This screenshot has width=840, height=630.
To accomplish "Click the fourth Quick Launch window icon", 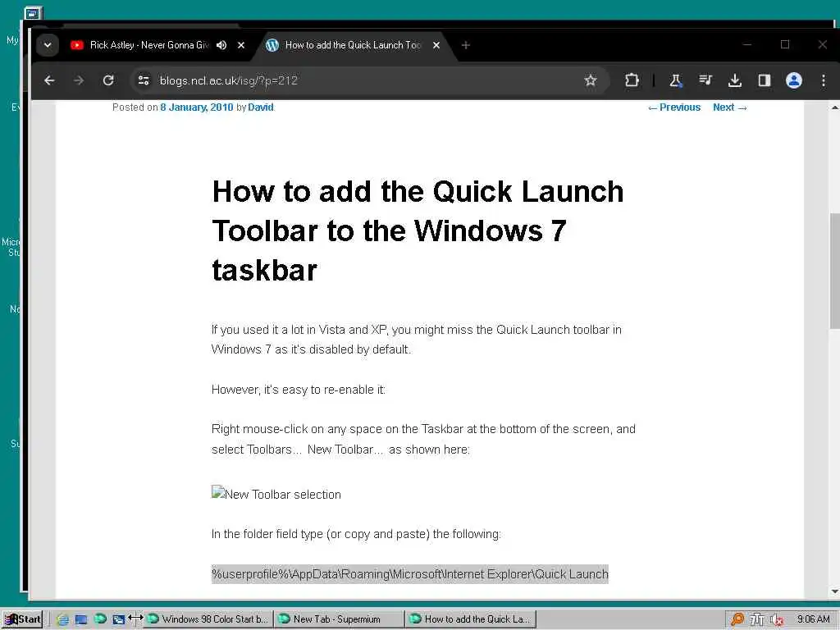I will 118,619.
